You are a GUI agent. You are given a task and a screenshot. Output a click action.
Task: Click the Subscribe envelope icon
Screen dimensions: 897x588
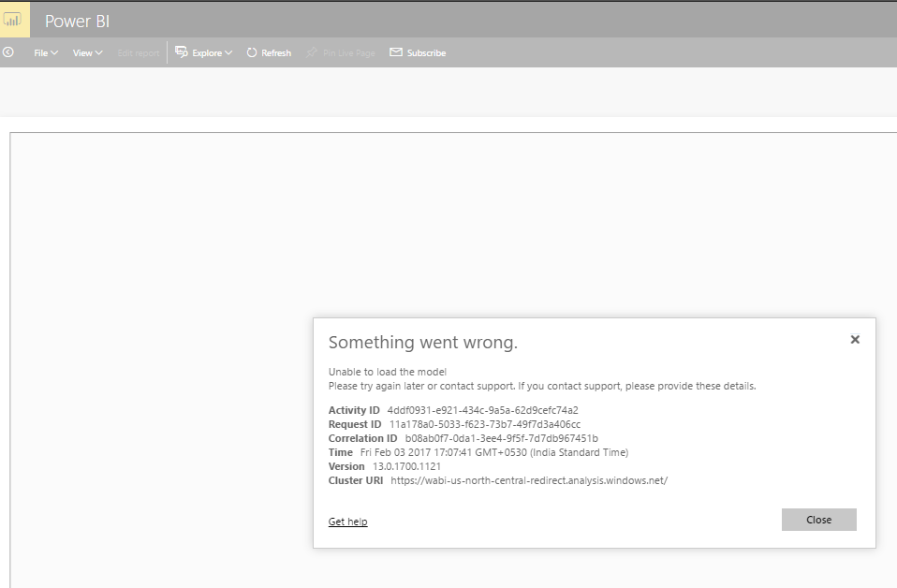tap(396, 52)
